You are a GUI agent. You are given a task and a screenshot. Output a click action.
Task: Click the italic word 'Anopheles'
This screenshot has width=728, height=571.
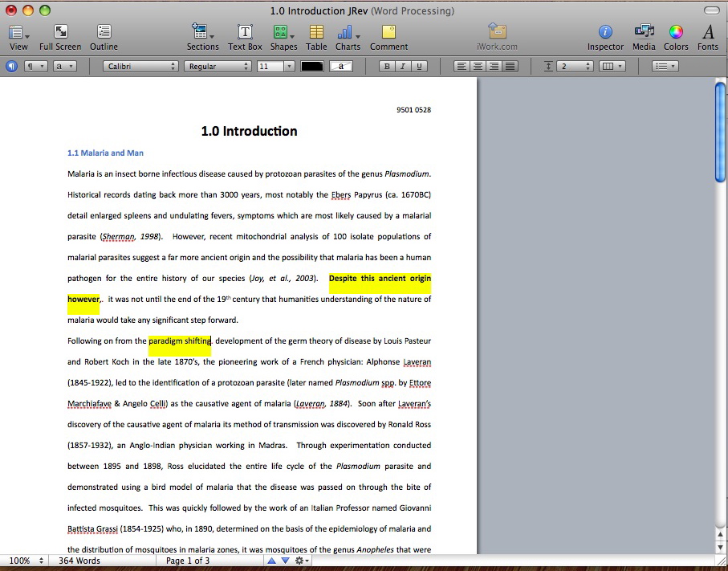tap(375, 549)
